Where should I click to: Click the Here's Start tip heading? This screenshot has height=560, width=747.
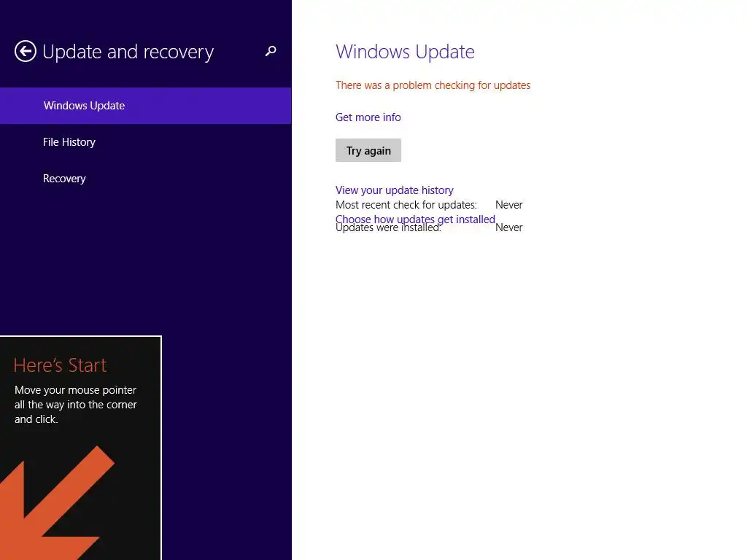pyautogui.click(x=60, y=365)
